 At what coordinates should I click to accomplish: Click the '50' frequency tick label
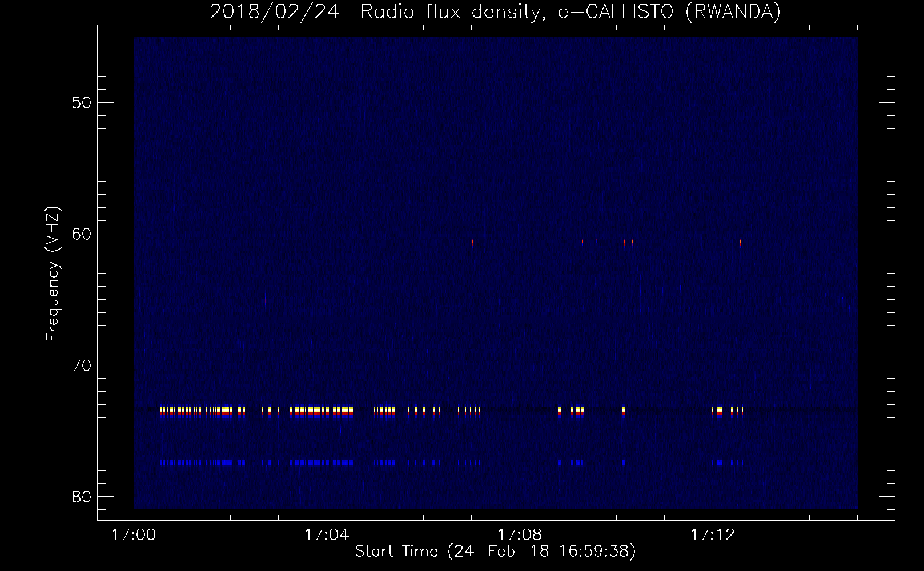(82, 103)
